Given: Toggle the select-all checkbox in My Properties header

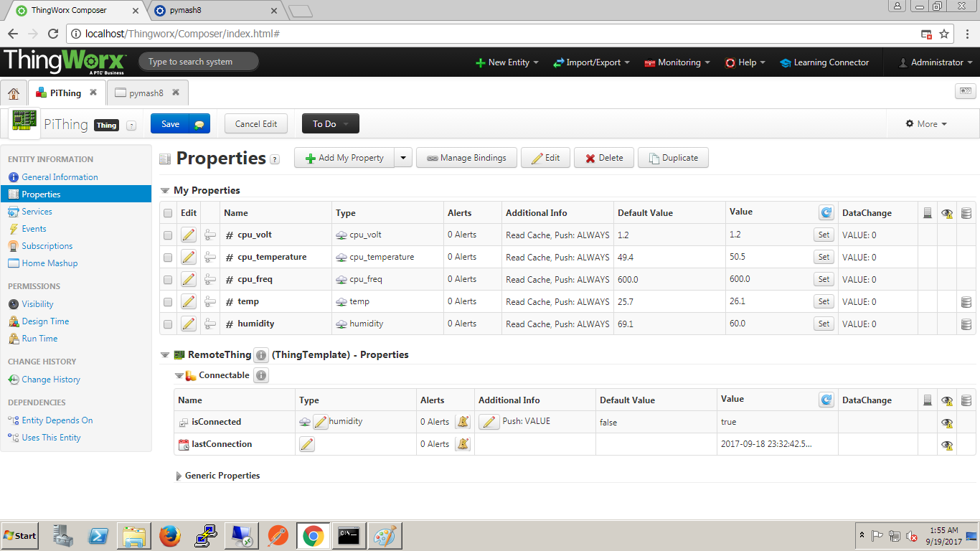Looking at the screenshot, I should (x=168, y=213).
